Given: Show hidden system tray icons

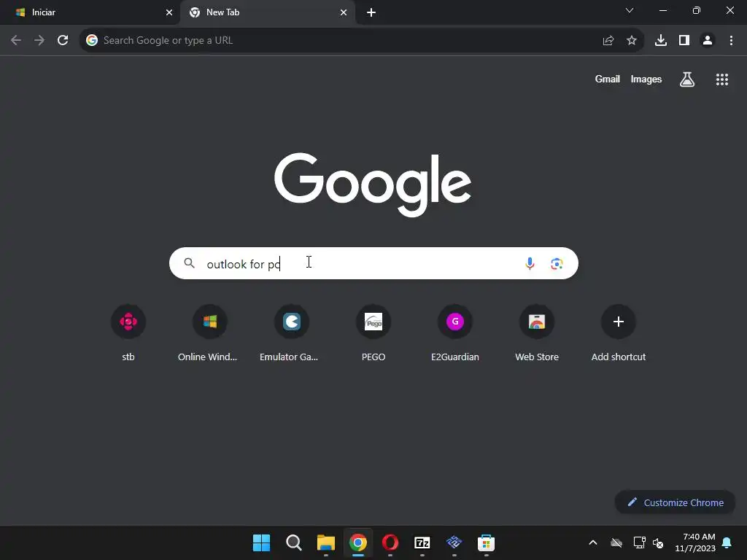Looking at the screenshot, I should (593, 542).
